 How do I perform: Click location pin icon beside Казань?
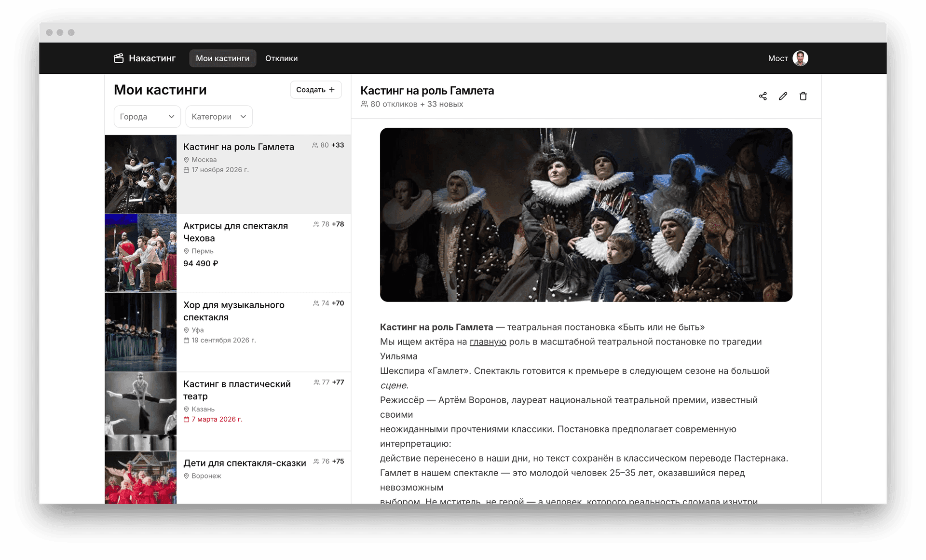pos(186,410)
